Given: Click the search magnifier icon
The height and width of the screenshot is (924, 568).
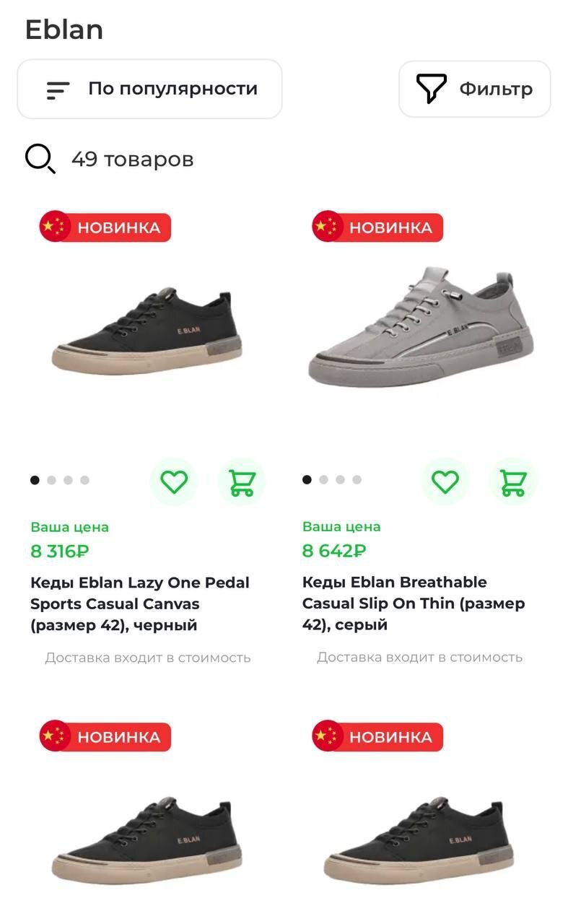Looking at the screenshot, I should pyautogui.click(x=40, y=159).
